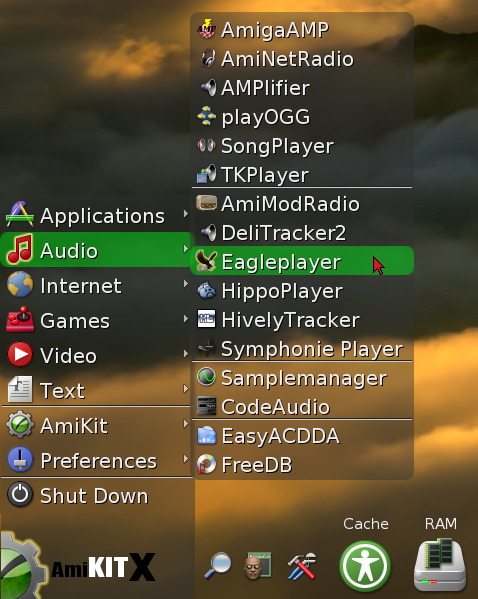The width and height of the screenshot is (478, 599).
Task: Choose Shut Down from the menu
Action: pyautogui.click(x=96, y=495)
